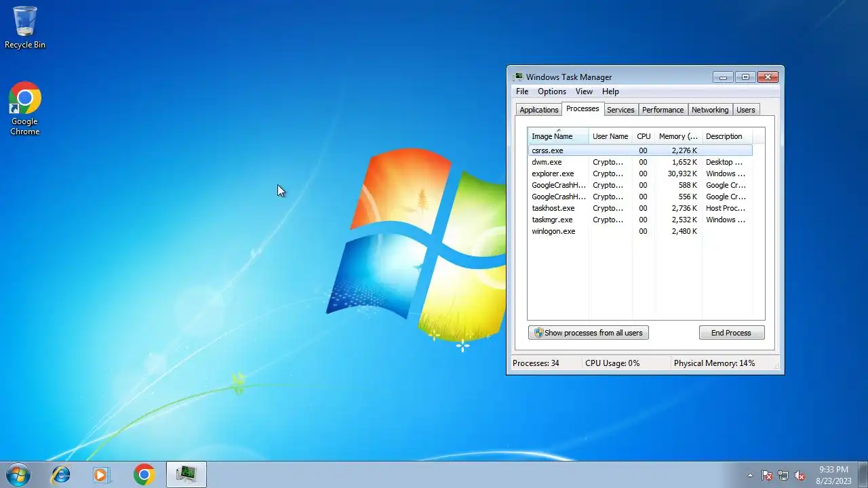Click the Show desktop strip
868x488 pixels.
pyautogui.click(x=863, y=474)
